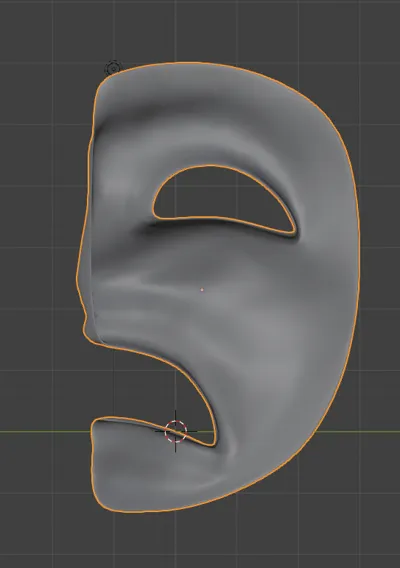Select the point light object icon

coord(113,68)
